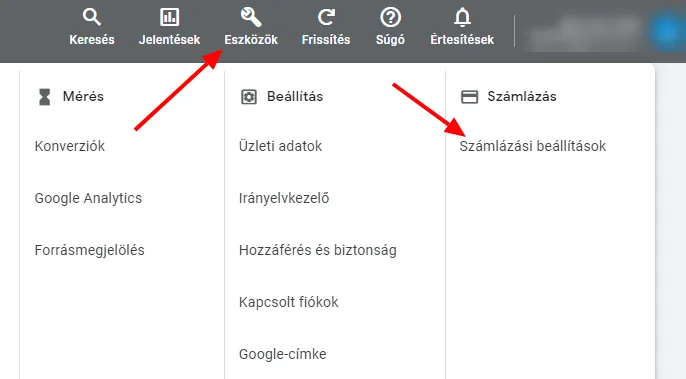Image resolution: width=686 pixels, height=379 pixels.
Task: Select Kapcsolt fiókok entry
Action: point(289,302)
